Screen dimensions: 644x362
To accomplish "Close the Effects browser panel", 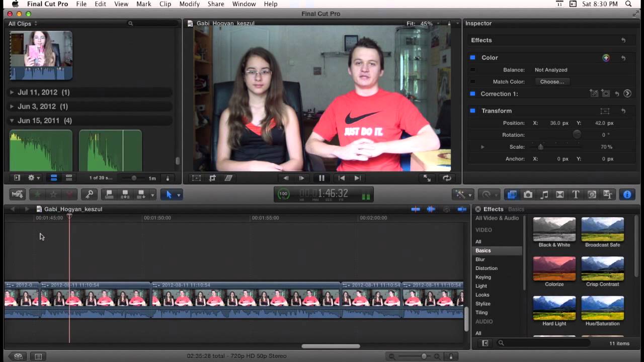I will (478, 209).
